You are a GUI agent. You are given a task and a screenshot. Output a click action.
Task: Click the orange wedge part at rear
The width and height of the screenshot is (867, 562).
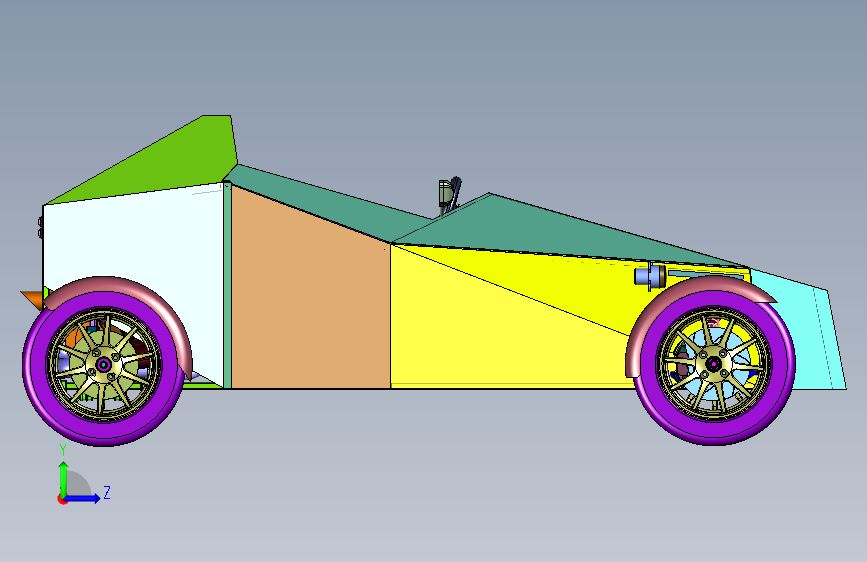33,299
